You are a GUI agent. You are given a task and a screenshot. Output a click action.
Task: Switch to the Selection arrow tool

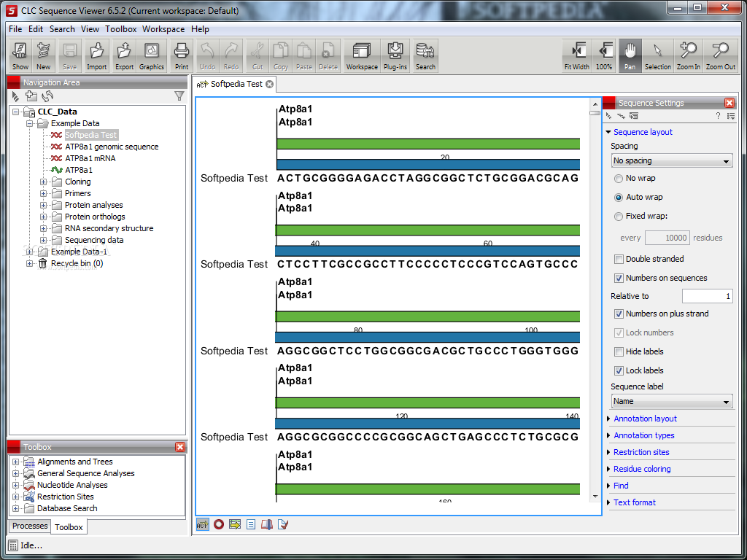pos(658,55)
